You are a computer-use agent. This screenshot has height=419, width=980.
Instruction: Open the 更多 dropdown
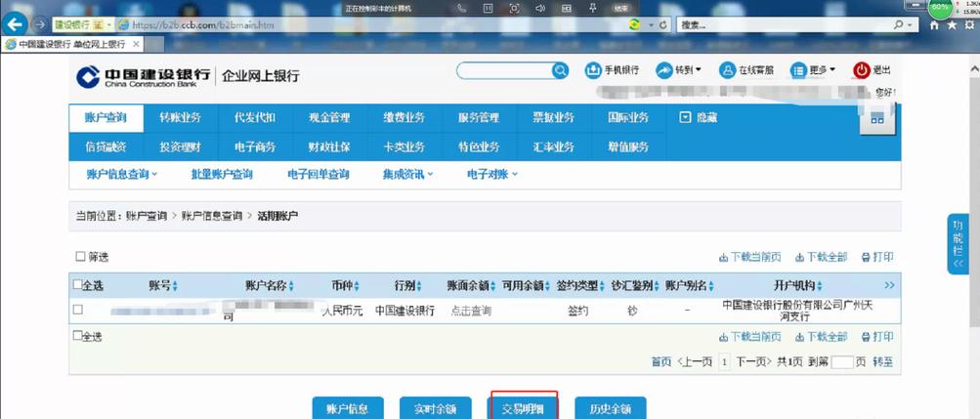click(813, 70)
